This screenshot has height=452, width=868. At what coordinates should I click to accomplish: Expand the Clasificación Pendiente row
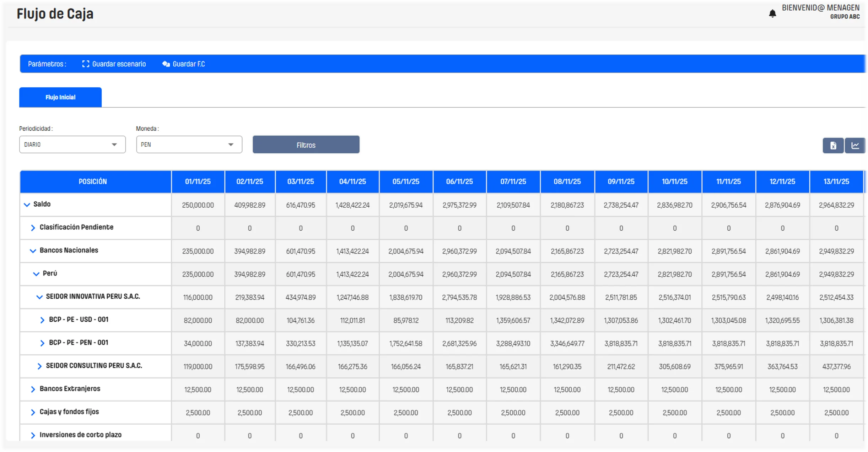pos(33,228)
